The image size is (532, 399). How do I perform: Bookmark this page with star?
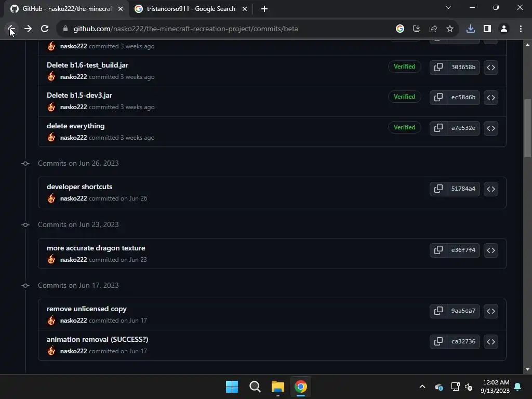click(x=449, y=29)
